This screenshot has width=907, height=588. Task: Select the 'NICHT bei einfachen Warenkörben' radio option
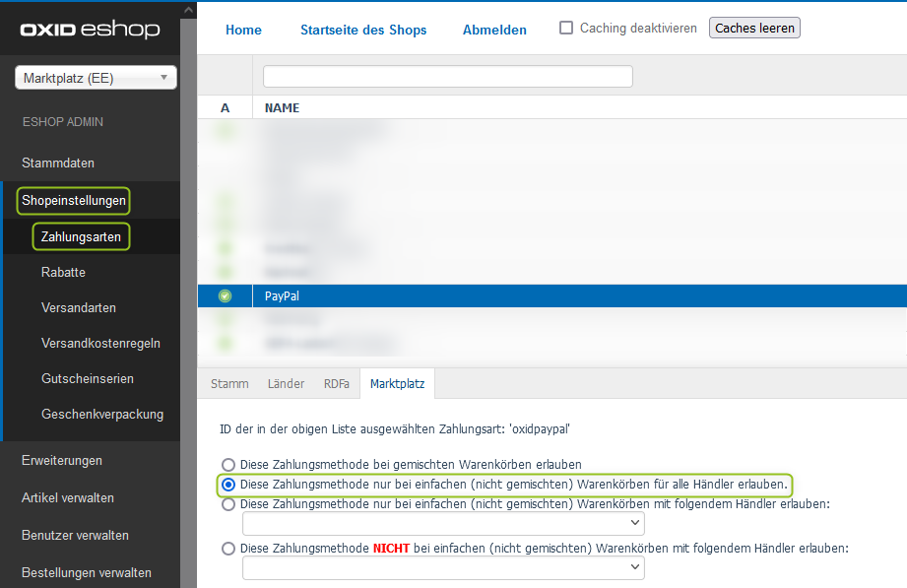[x=228, y=548]
